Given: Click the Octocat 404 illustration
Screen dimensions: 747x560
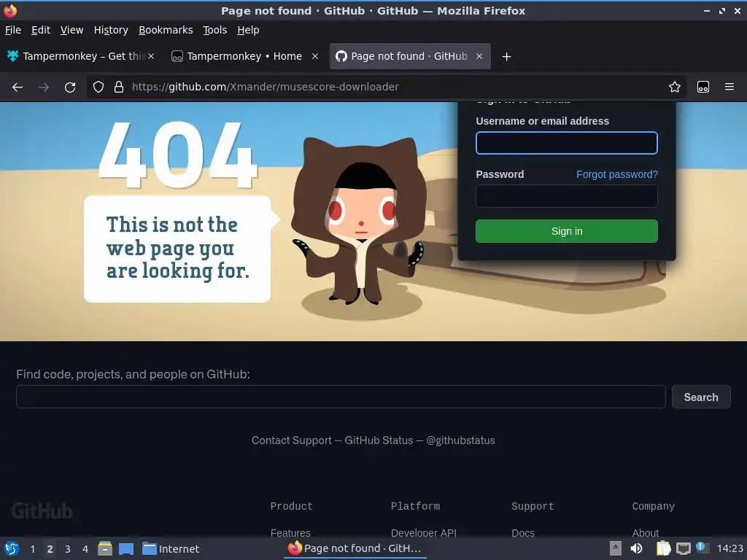Looking at the screenshot, I should (x=360, y=222).
